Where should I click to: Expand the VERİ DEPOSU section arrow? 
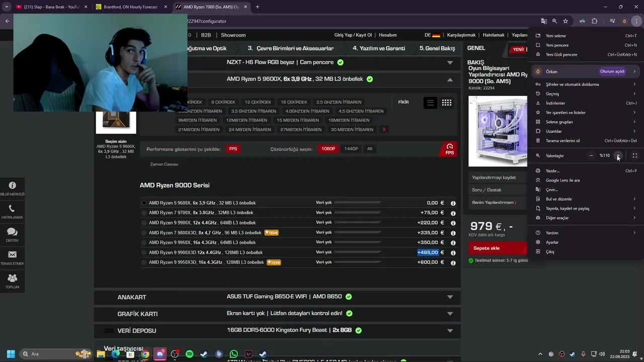pos(450,331)
